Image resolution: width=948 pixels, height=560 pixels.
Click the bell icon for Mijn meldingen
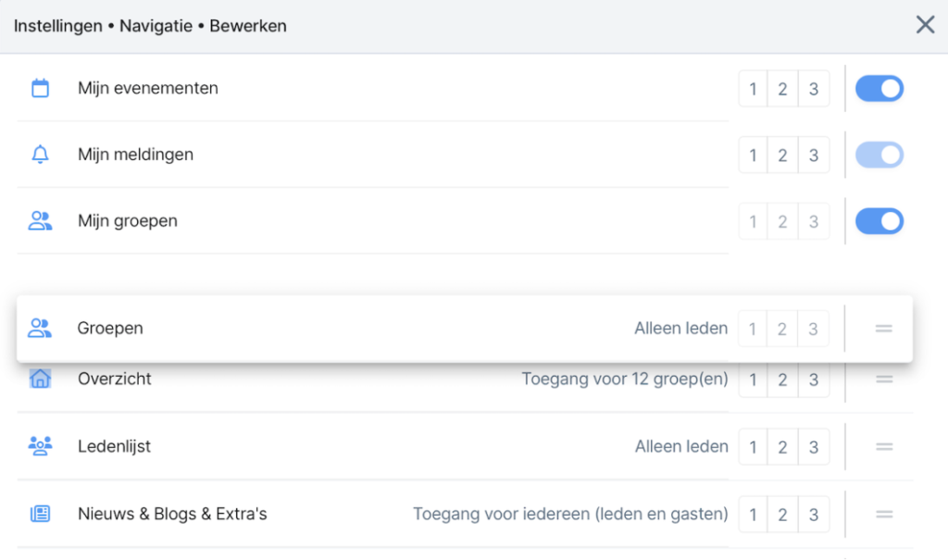coord(40,155)
